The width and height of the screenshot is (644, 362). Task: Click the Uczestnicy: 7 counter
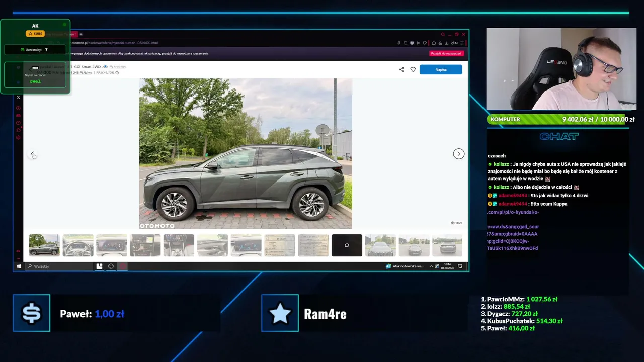click(35, 50)
